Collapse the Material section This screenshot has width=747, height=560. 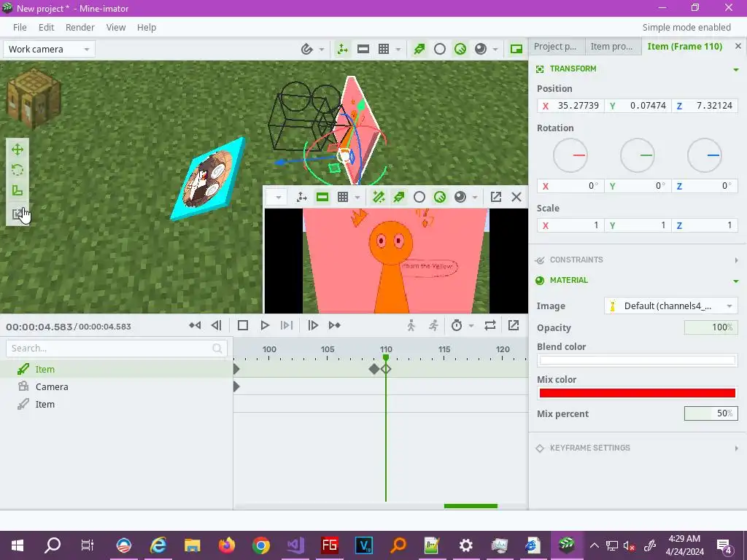tap(736, 281)
